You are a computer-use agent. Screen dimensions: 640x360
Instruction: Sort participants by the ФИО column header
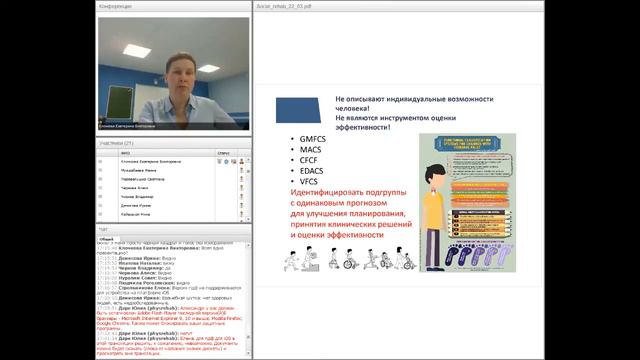167,153
